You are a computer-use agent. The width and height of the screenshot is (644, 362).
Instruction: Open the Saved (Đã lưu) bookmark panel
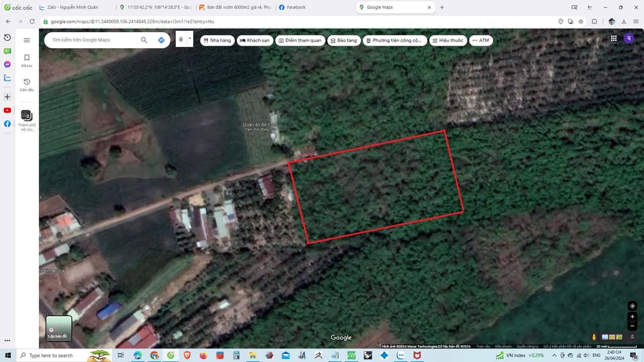click(x=27, y=61)
